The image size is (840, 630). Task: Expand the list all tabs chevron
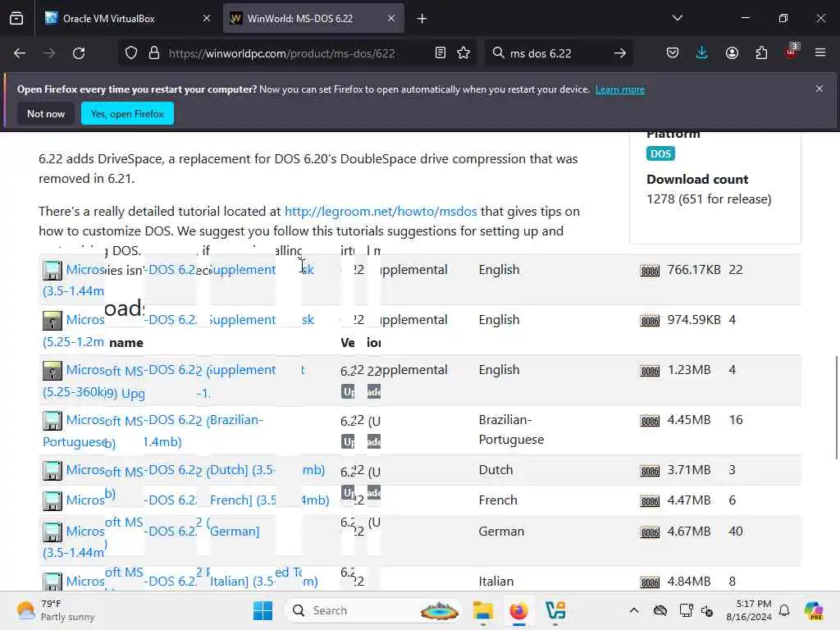click(x=677, y=18)
